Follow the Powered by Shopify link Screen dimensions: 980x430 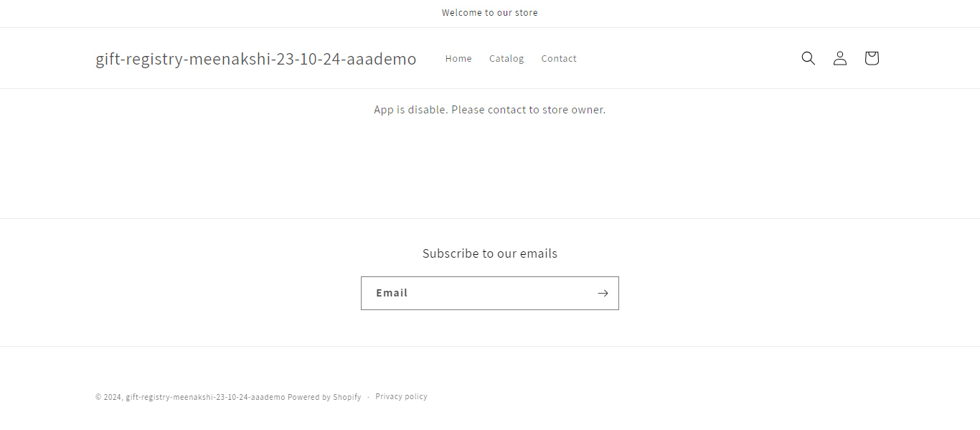pos(324,397)
